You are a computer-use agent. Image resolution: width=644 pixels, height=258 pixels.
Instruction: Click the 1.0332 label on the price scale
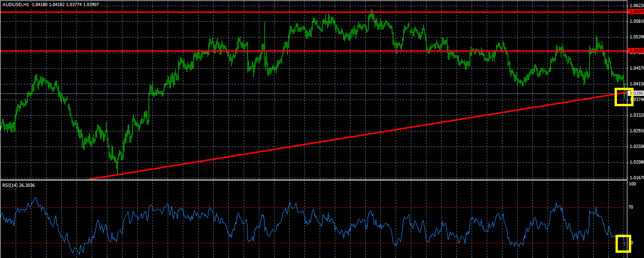[x=636, y=115]
